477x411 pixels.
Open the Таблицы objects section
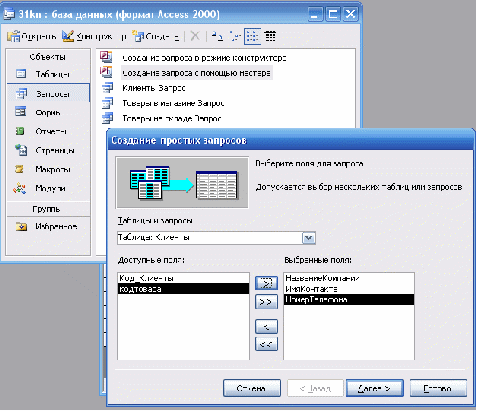[x=48, y=74]
